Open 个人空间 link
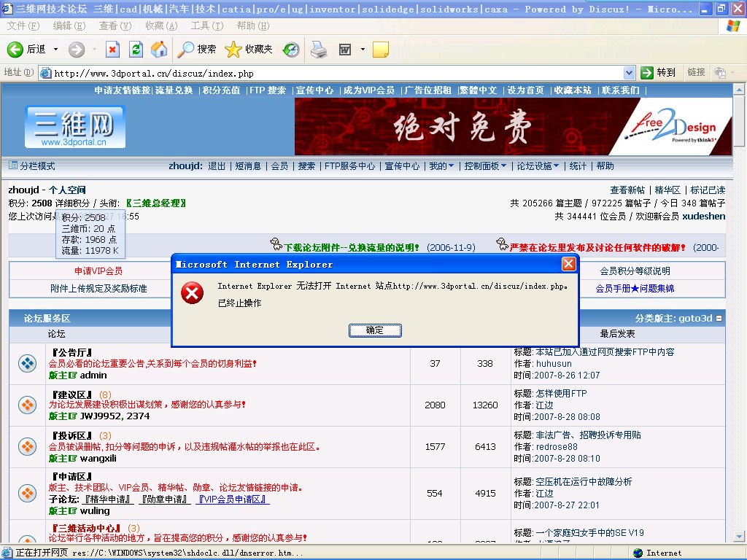The height and width of the screenshot is (560, 747). [x=67, y=190]
